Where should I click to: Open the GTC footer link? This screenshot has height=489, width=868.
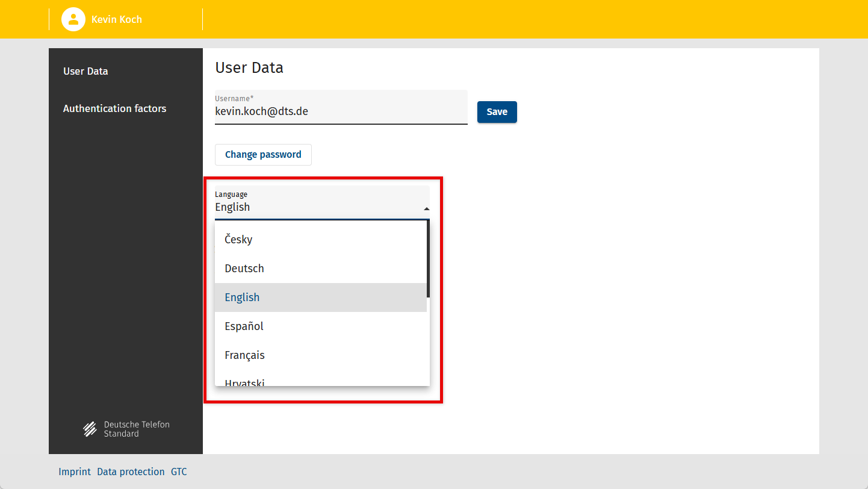(179, 472)
